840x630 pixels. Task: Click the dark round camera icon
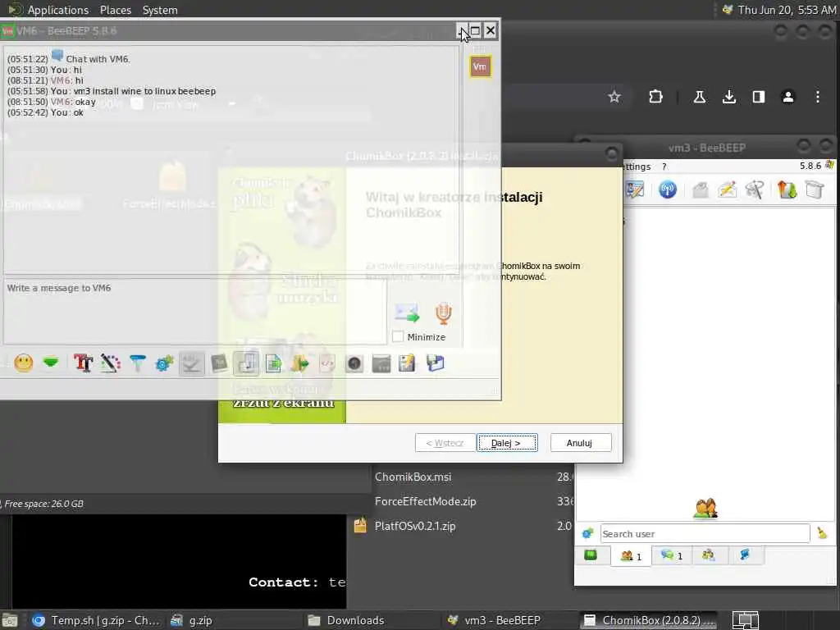pyautogui.click(x=354, y=363)
